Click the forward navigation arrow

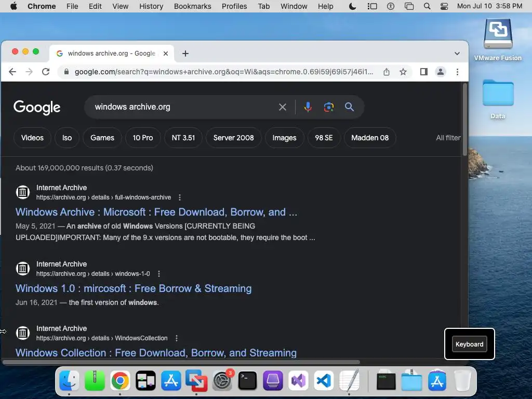(29, 72)
